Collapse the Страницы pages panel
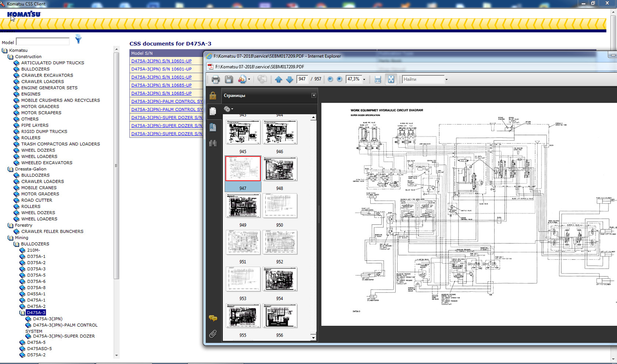Screen dimensions: 617x364 [313, 96]
